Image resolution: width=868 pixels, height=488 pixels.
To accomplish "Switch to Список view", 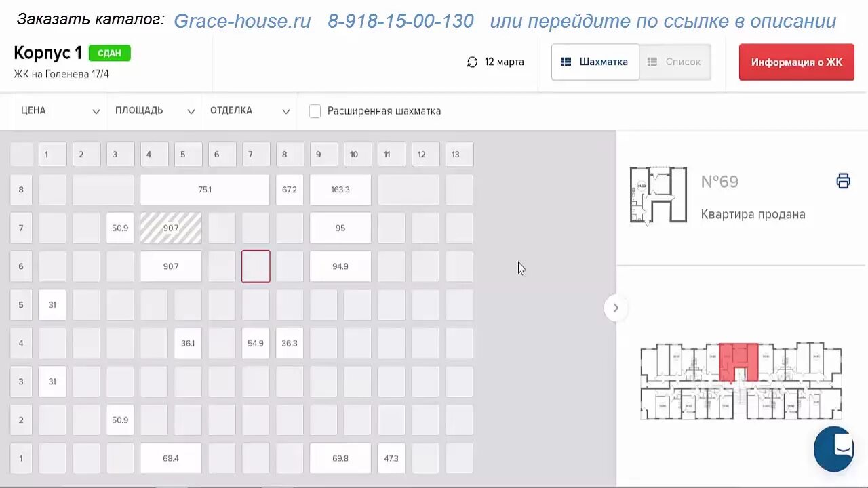I will 675,62.
